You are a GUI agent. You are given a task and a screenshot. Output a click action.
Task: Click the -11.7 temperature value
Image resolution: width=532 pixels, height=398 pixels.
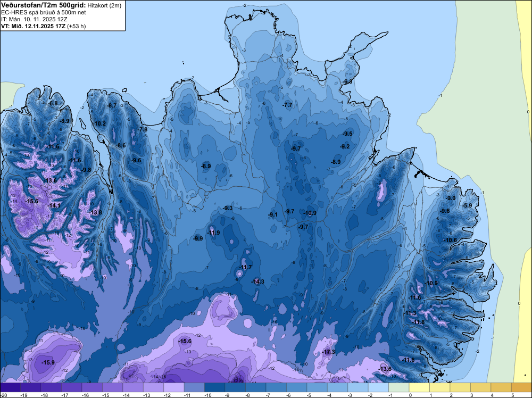click(x=245, y=267)
